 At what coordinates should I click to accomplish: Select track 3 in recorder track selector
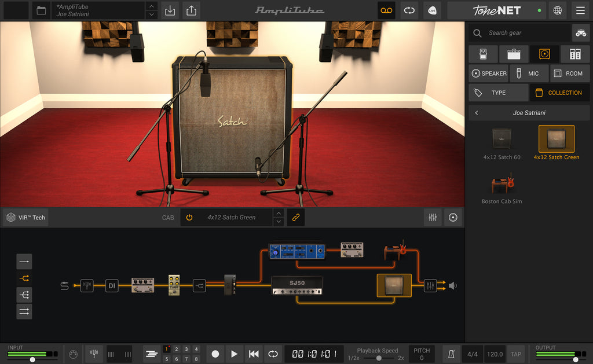click(x=186, y=350)
